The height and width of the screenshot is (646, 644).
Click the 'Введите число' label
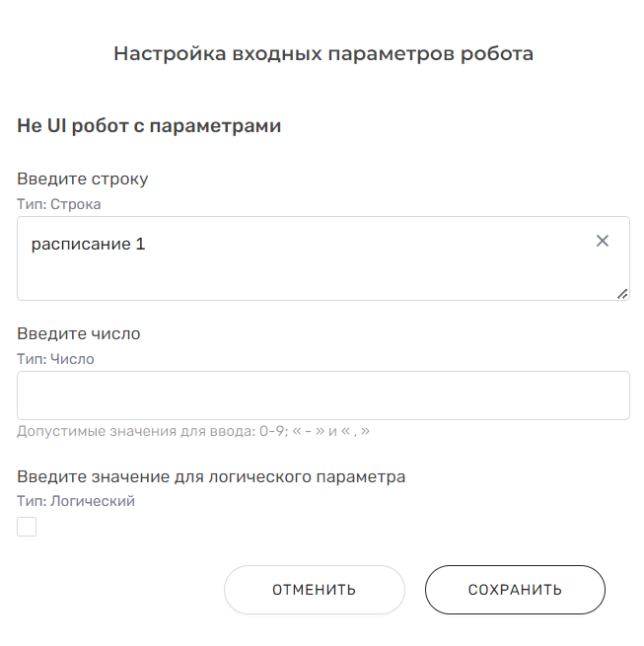click(79, 333)
